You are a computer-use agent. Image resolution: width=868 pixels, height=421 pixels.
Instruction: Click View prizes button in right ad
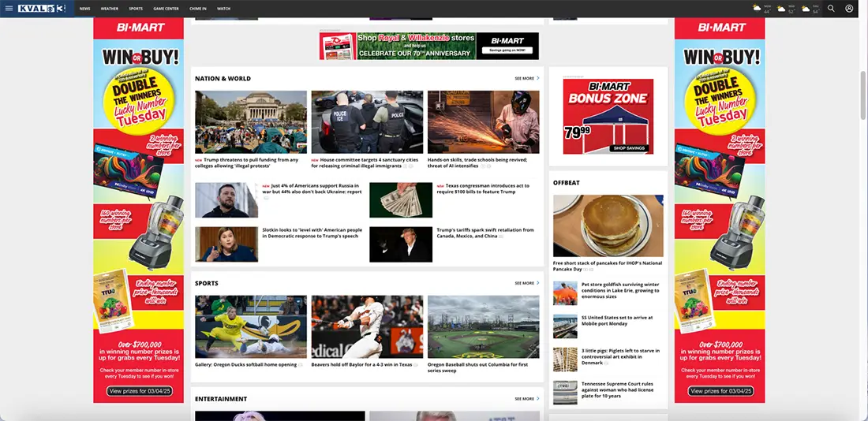click(720, 391)
